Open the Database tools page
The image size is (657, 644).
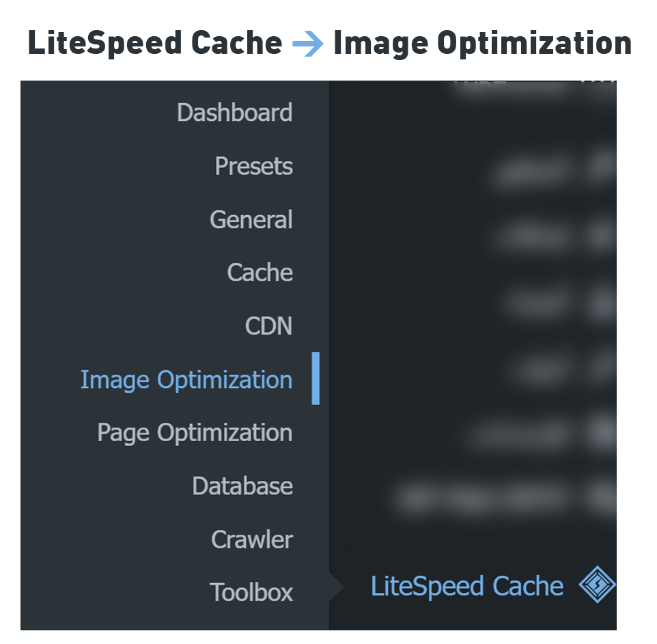tap(242, 486)
